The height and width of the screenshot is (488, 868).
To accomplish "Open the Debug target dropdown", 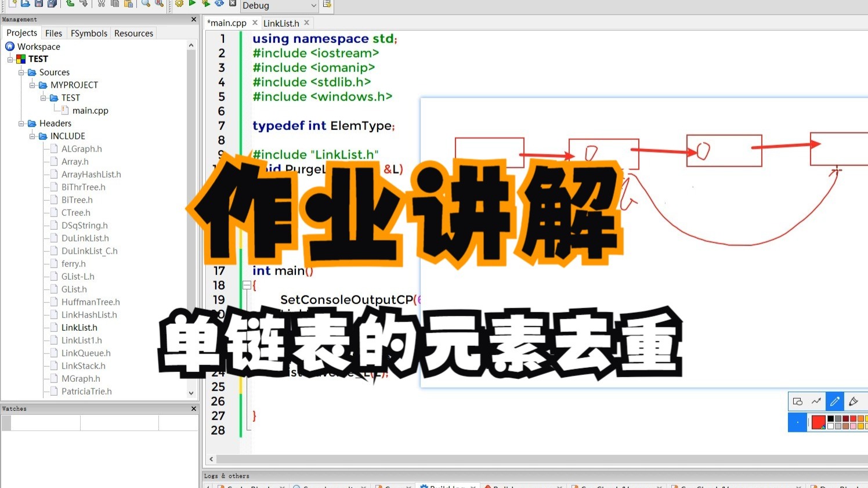I will 313,6.
